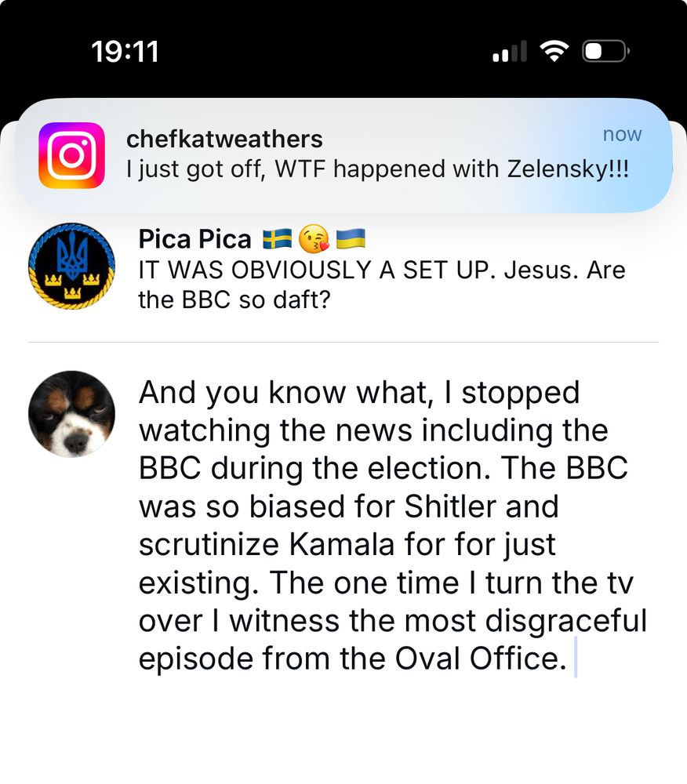Image resolution: width=687 pixels, height=784 pixels.
Task: Tap the 19:11 clock in status bar
Action: click(x=125, y=52)
